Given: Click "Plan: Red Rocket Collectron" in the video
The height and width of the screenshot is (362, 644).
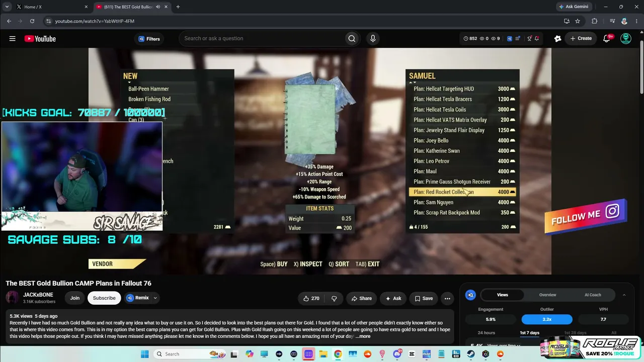Looking at the screenshot, I should 462,192.
